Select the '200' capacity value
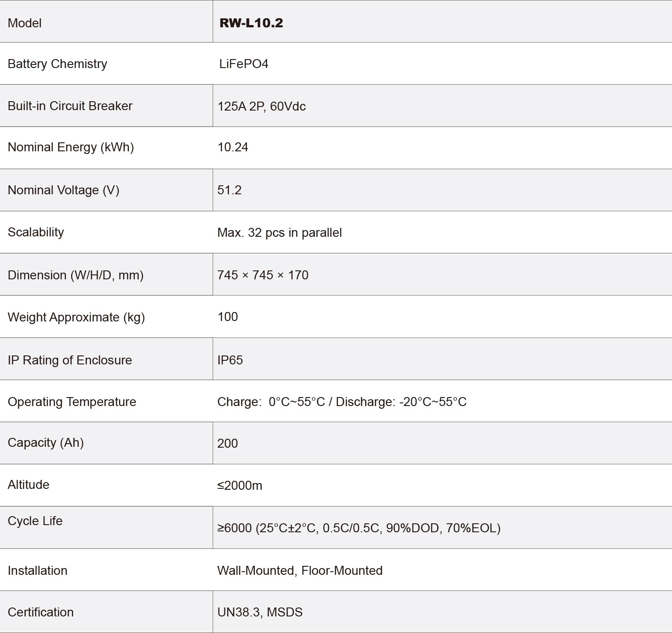672x633 pixels. point(228,444)
